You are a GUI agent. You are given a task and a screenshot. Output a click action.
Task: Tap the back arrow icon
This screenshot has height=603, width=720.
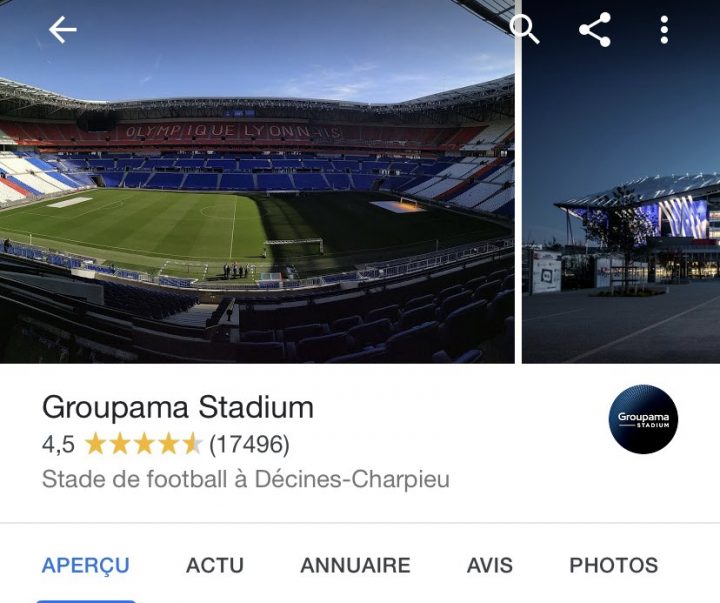[x=62, y=30]
